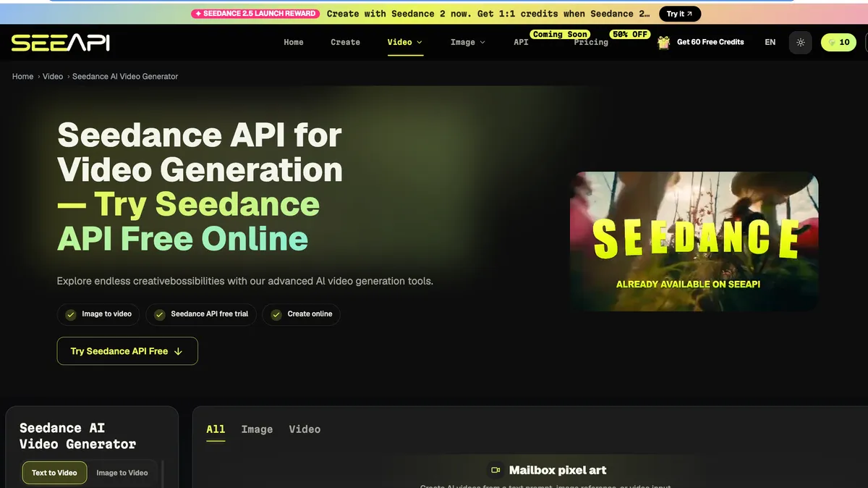
Task: Open the Pricing nav item
Action: (x=591, y=42)
